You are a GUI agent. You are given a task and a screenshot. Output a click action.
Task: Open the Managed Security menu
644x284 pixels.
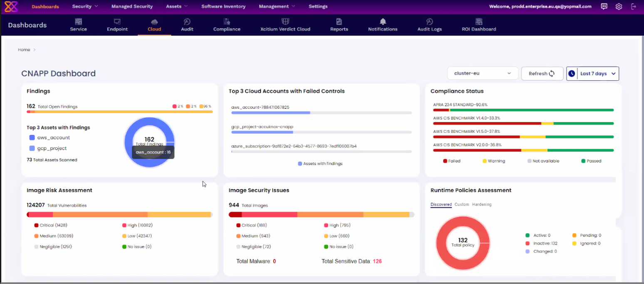click(132, 6)
